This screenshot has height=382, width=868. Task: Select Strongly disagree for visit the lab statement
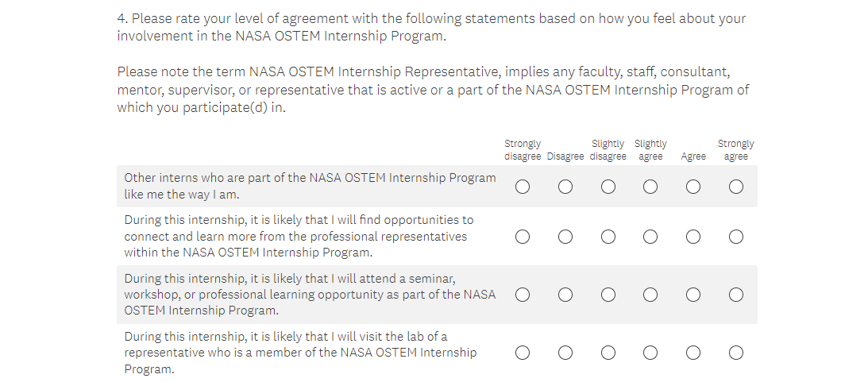tap(523, 353)
